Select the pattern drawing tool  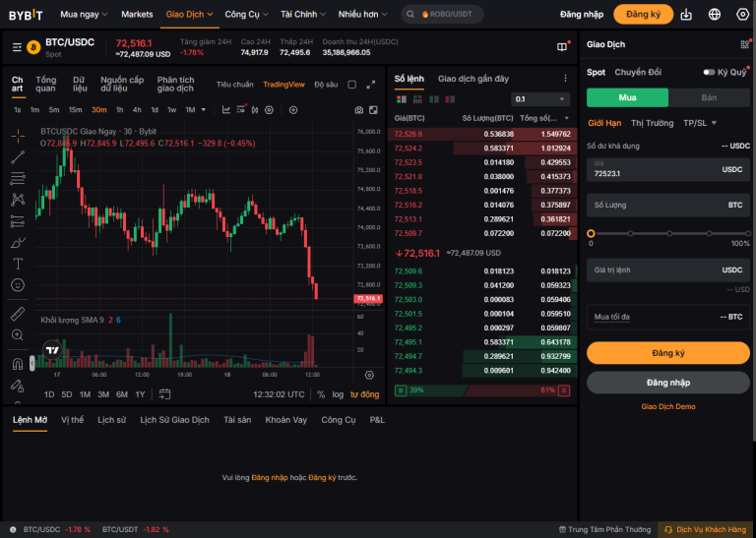pos(18,200)
